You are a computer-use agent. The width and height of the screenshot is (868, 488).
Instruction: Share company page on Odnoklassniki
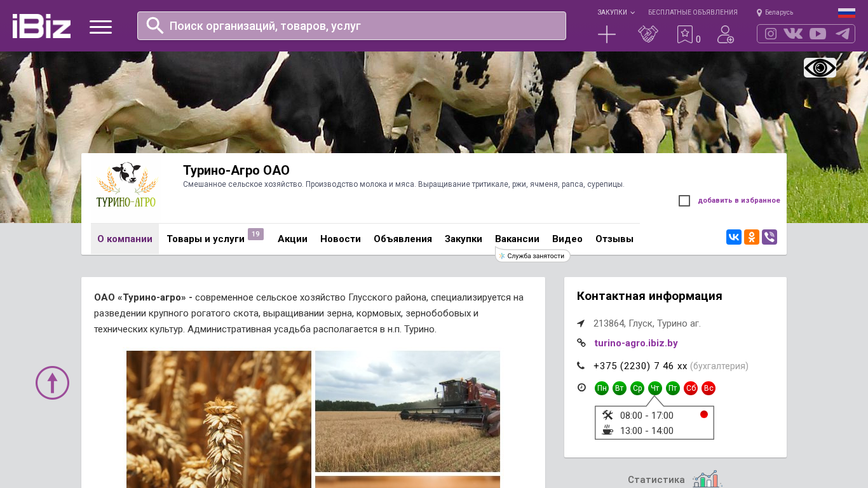(x=752, y=237)
